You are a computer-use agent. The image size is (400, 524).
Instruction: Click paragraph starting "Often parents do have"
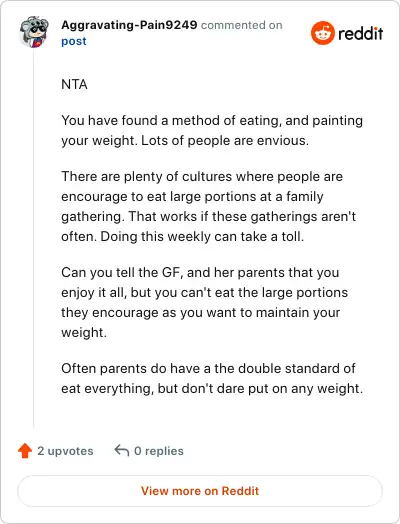tap(212, 378)
